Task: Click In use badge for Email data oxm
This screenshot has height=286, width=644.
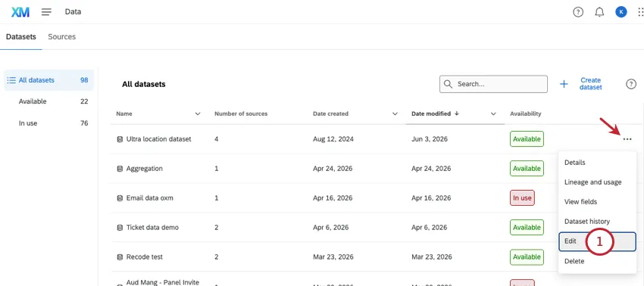Action: (522, 198)
